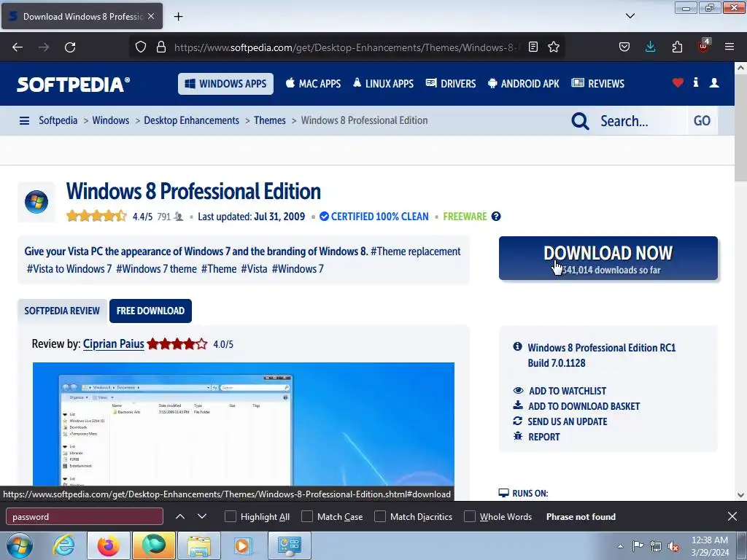The width and height of the screenshot is (747, 560).
Task: Enable Match Diacritics checkbox
Action: pos(380,517)
